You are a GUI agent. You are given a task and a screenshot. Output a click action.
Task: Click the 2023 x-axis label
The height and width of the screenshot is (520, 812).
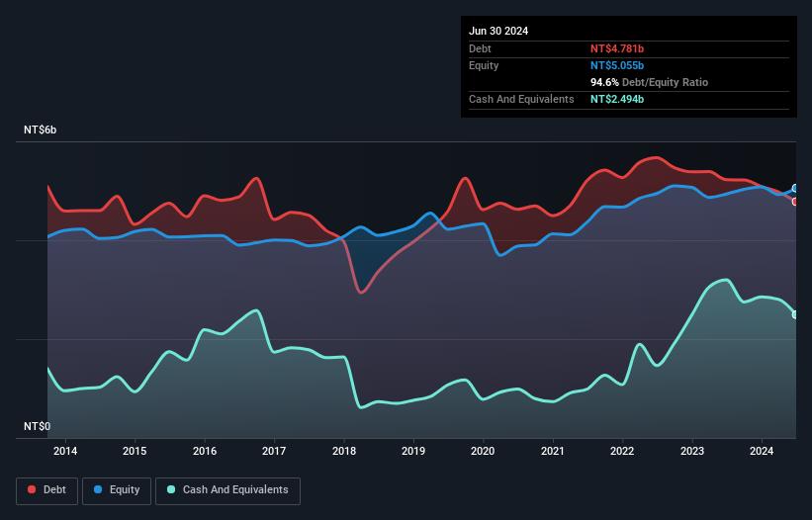tap(692, 451)
